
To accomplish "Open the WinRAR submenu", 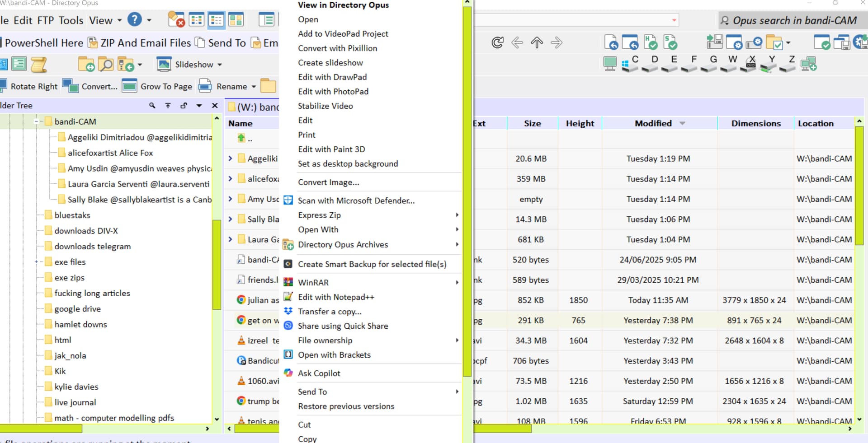I will 371,282.
